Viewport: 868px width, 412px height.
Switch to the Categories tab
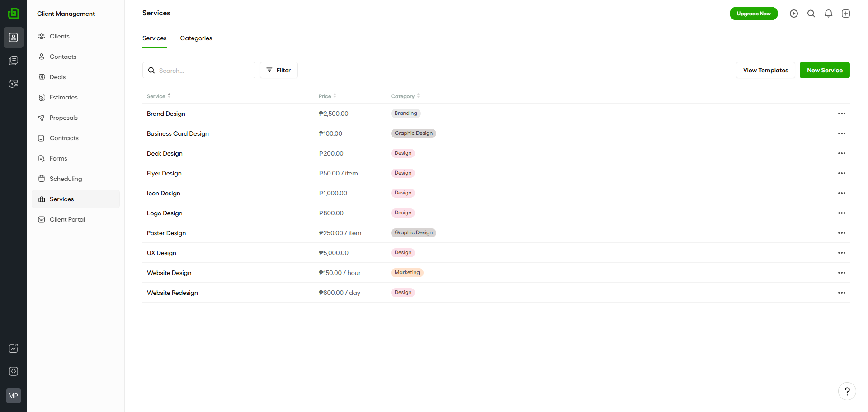[x=196, y=38]
